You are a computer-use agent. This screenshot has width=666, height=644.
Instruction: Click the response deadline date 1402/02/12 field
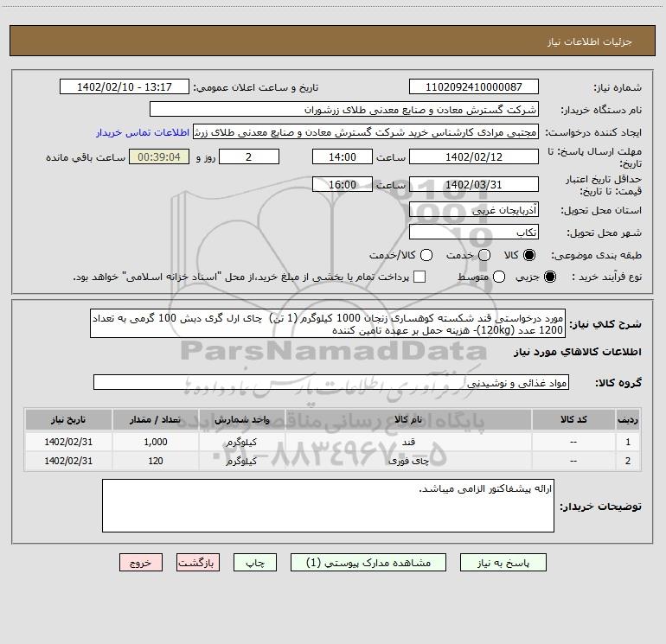(474, 156)
